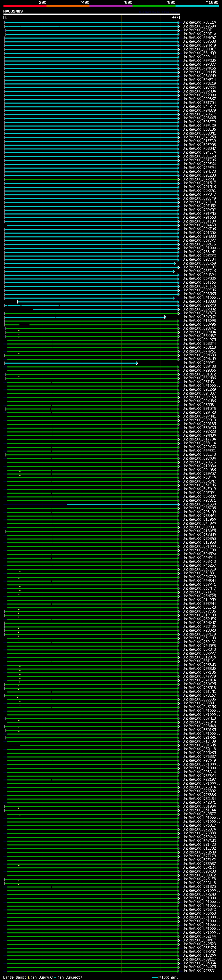
Task: Select hit UniRef100_Q9ATJ1
Action: [x=199, y=30]
